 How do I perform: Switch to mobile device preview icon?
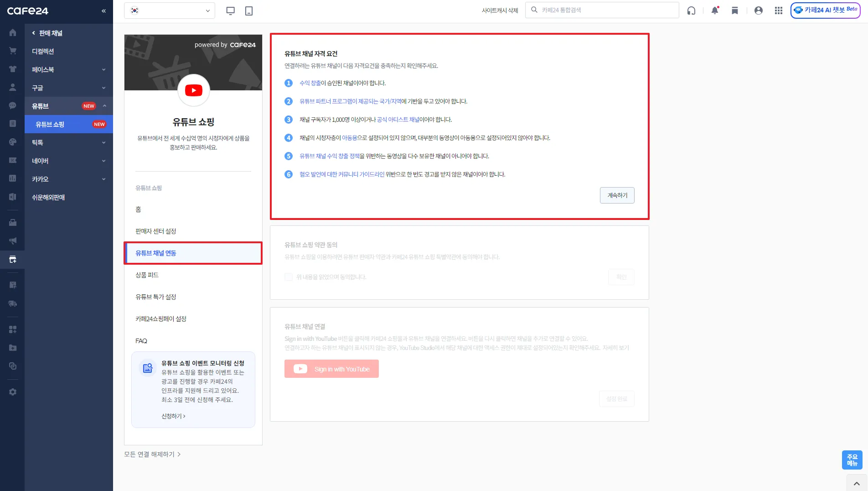(x=249, y=11)
